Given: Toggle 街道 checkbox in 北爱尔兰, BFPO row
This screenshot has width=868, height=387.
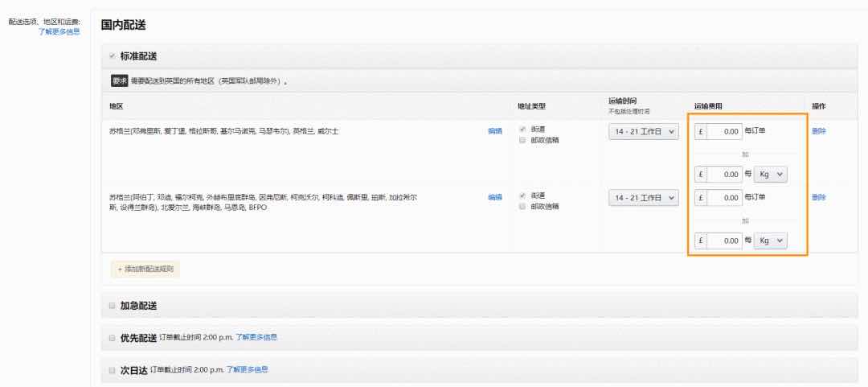Looking at the screenshot, I should (522, 196).
